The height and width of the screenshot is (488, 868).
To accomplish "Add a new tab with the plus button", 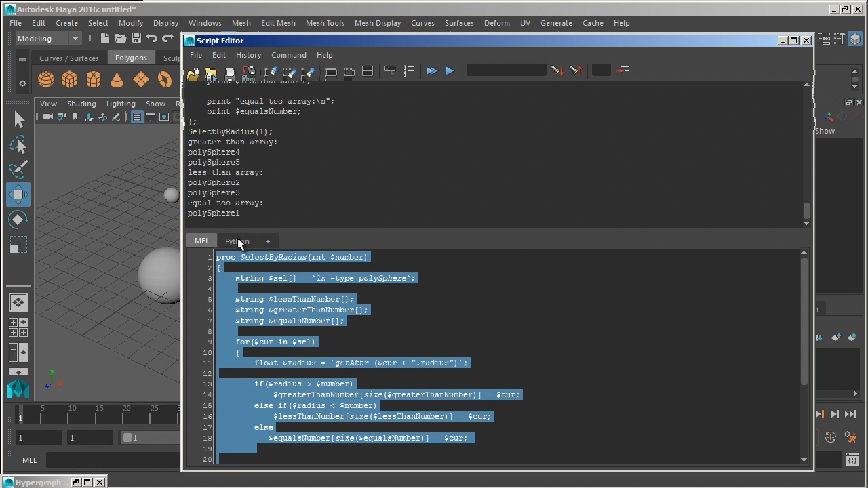I will [x=267, y=241].
